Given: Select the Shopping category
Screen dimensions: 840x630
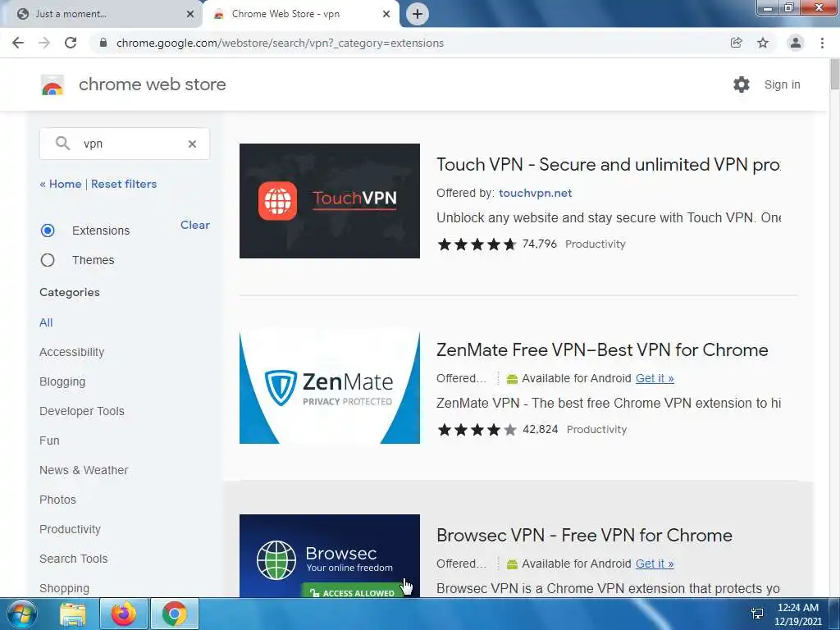Looking at the screenshot, I should pos(64,587).
